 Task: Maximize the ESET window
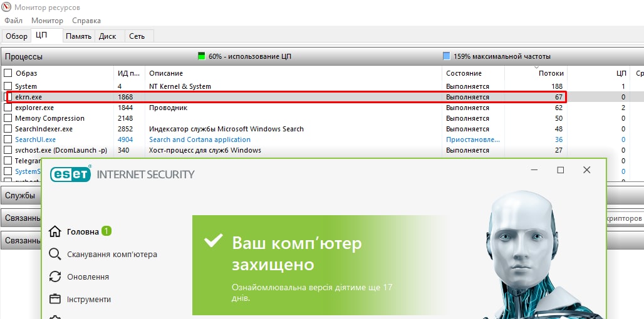[x=560, y=170]
